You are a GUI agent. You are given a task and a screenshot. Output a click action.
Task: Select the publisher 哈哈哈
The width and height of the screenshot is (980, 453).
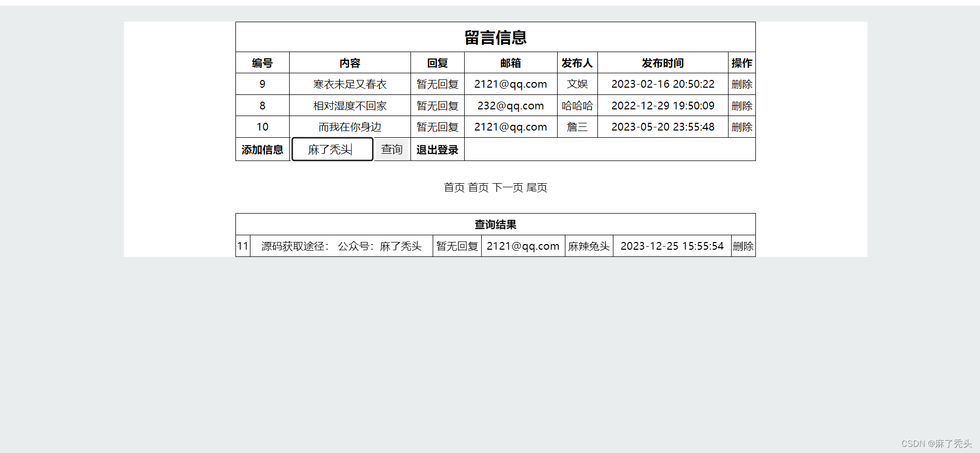pyautogui.click(x=577, y=106)
